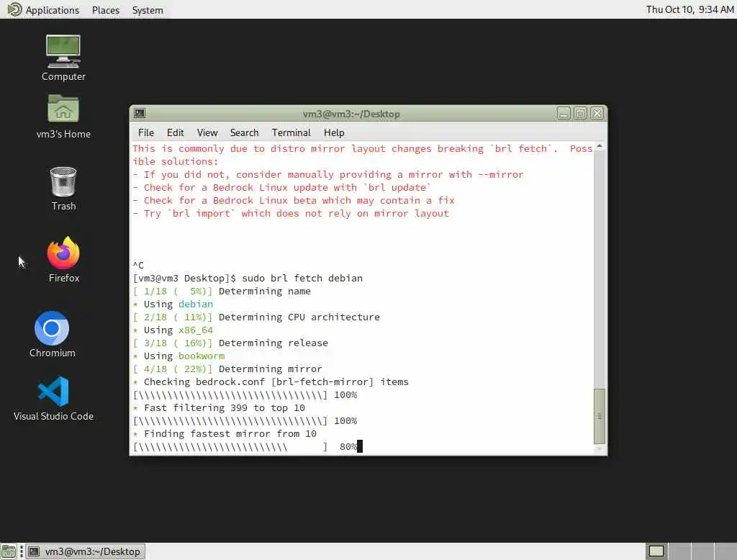The image size is (737, 560).
Task: Open the Applications menu
Action: tap(52, 10)
